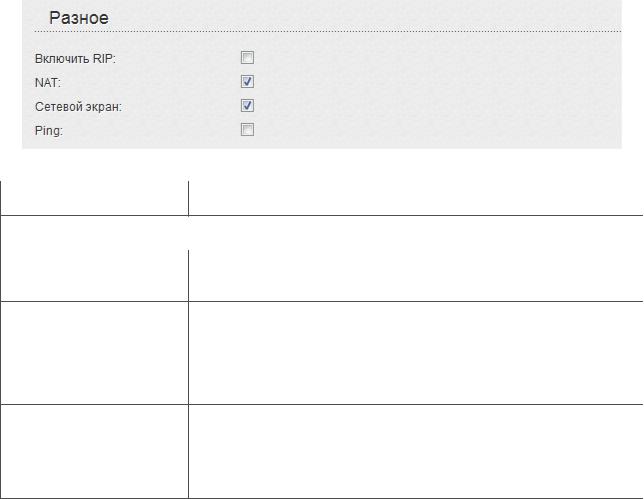Enable the Включить RIP checkbox
Image resolution: width=644 pixels, height=499 pixels.
tap(247, 58)
